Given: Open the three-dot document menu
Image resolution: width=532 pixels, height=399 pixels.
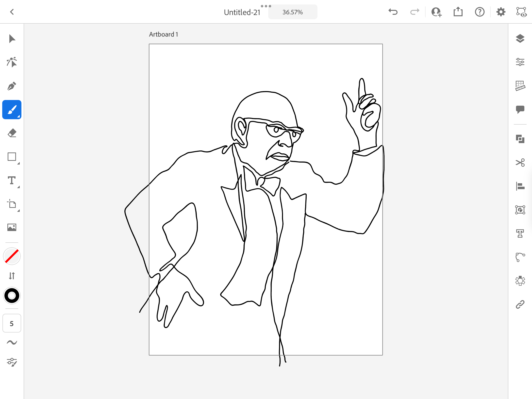Looking at the screenshot, I should tap(266, 6).
